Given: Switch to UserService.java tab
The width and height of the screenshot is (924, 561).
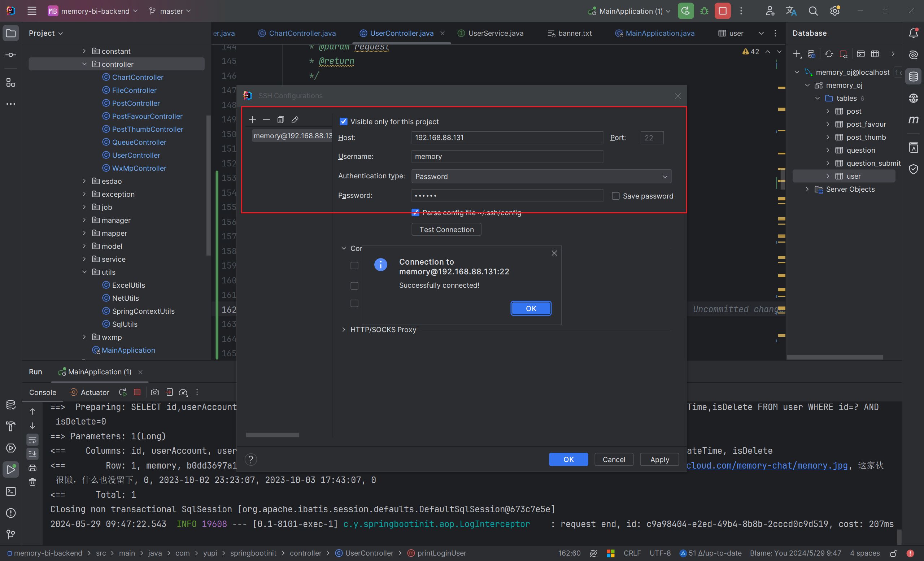Looking at the screenshot, I should click(x=491, y=33).
